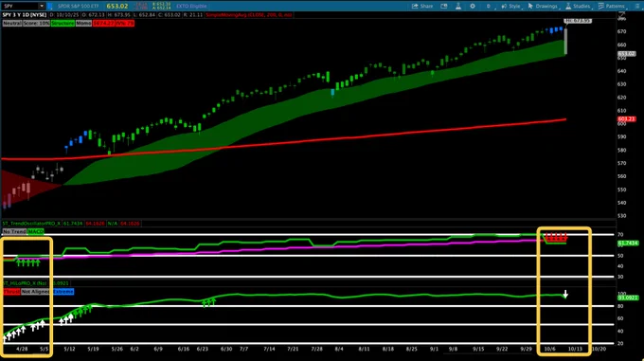
Task: Click the ST_TrendOscillatorPRO_X study title
Action: 31,224
